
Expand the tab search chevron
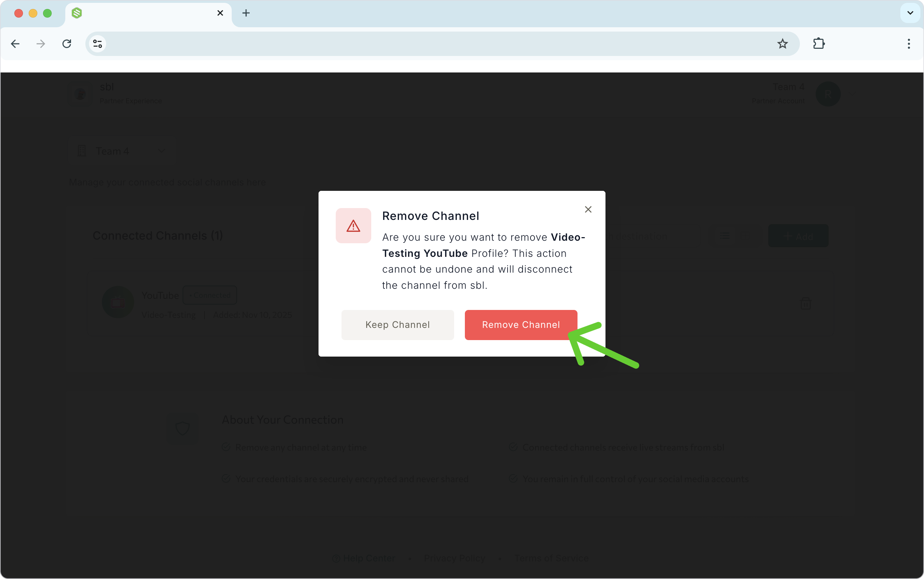click(x=910, y=13)
